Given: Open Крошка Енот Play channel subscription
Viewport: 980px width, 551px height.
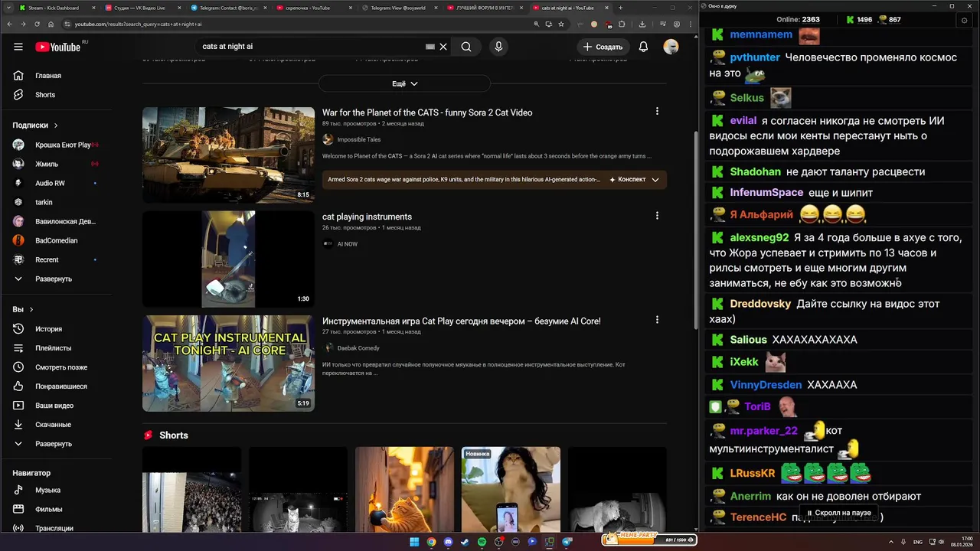Looking at the screenshot, I should click(56, 145).
